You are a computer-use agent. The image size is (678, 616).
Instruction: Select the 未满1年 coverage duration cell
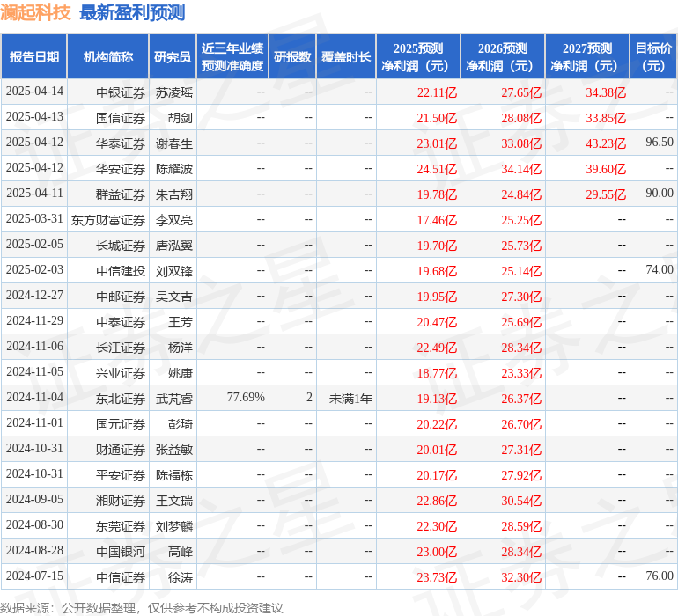tap(350, 399)
